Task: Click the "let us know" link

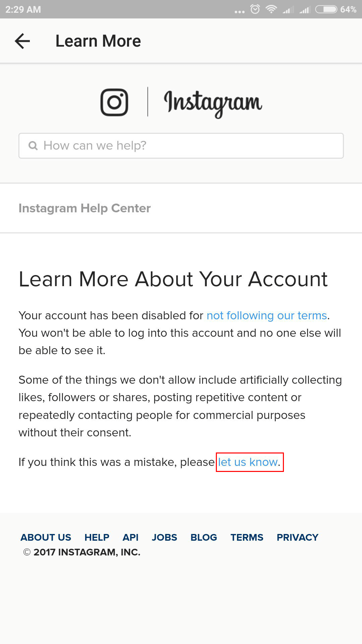Action: pos(248,462)
